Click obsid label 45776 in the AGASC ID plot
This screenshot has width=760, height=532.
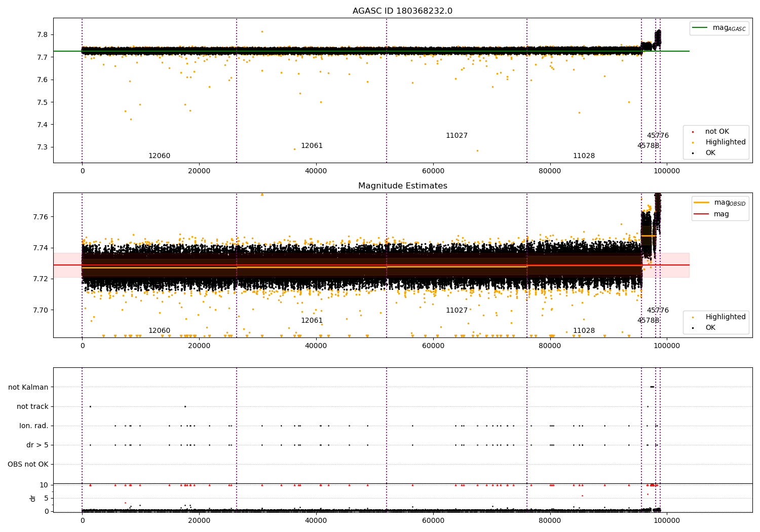pos(658,136)
